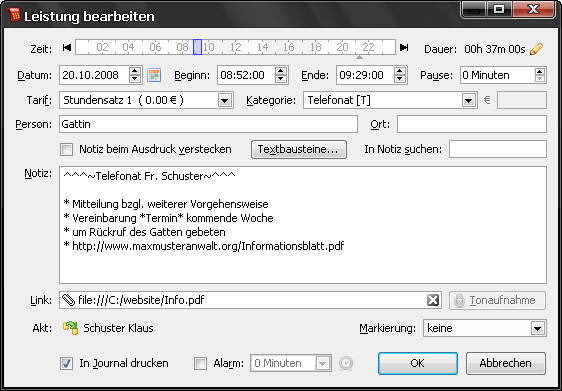Viewport: 562px width, 391px height.
Task: Open the Alarm minutes dropdown
Action: point(323,363)
